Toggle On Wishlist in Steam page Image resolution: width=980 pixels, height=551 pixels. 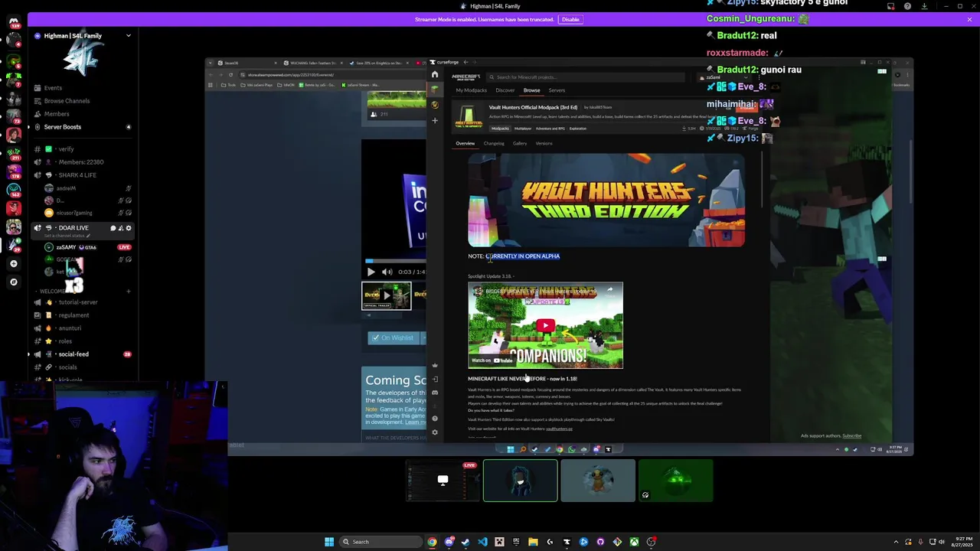tap(393, 337)
